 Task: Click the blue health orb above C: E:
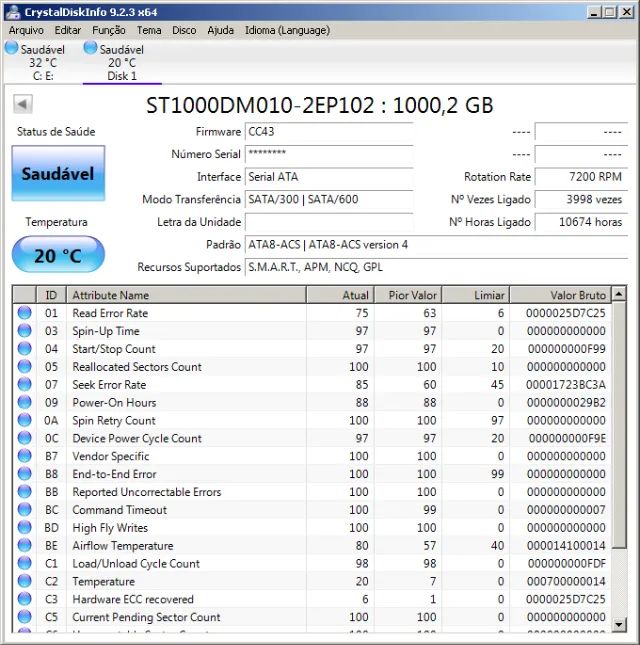pos(12,48)
